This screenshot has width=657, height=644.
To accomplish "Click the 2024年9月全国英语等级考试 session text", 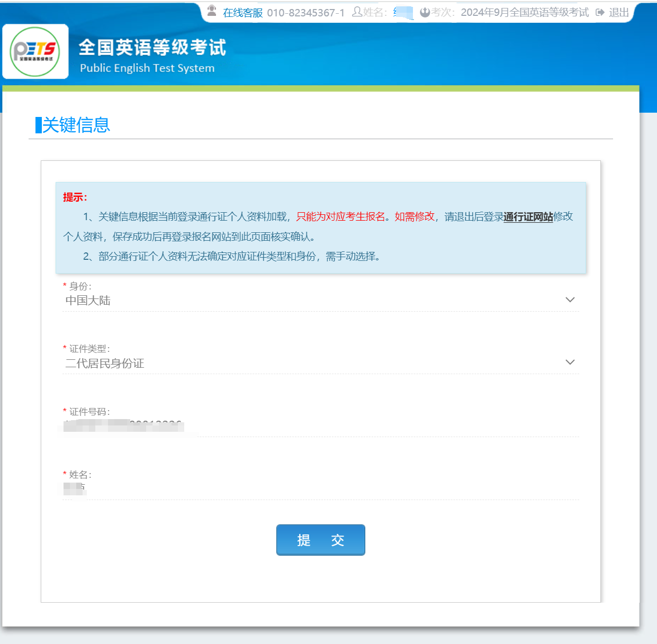I will [524, 13].
